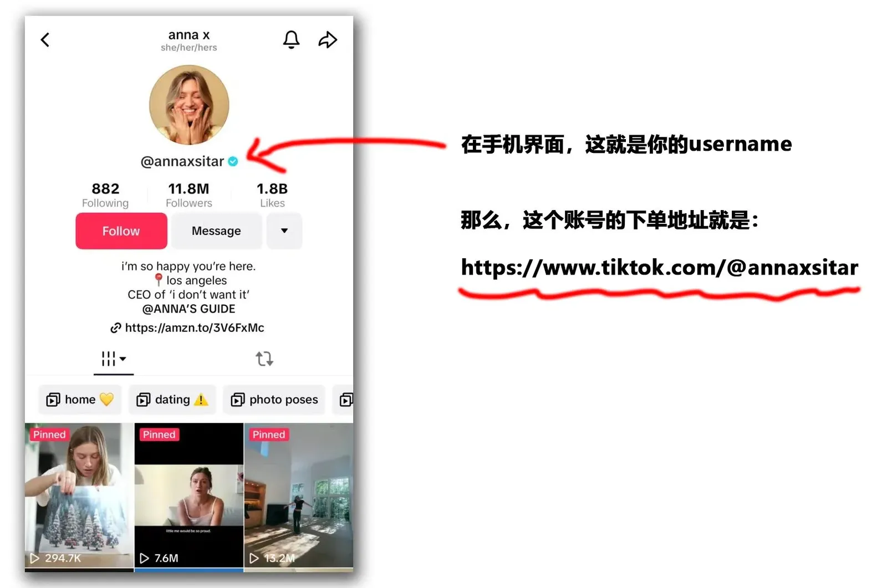The width and height of the screenshot is (887, 588).
Task: Open the dating playlist
Action: pos(172,400)
